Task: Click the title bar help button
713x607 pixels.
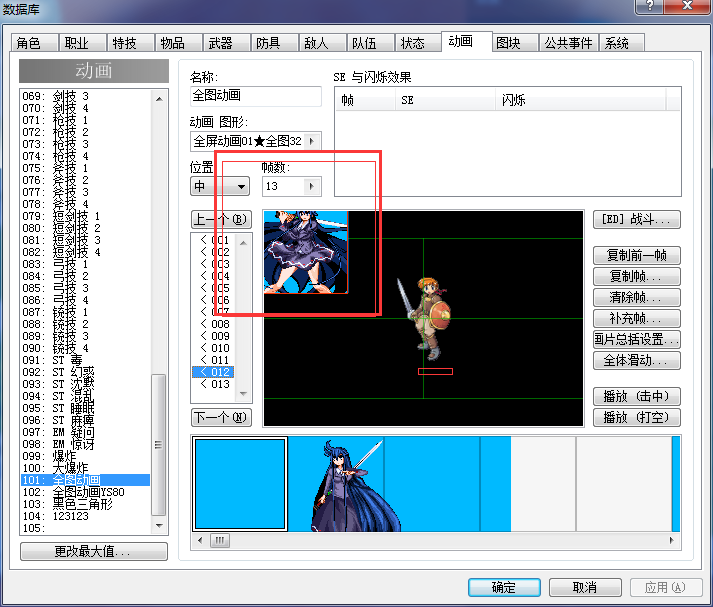Action: 649,6
